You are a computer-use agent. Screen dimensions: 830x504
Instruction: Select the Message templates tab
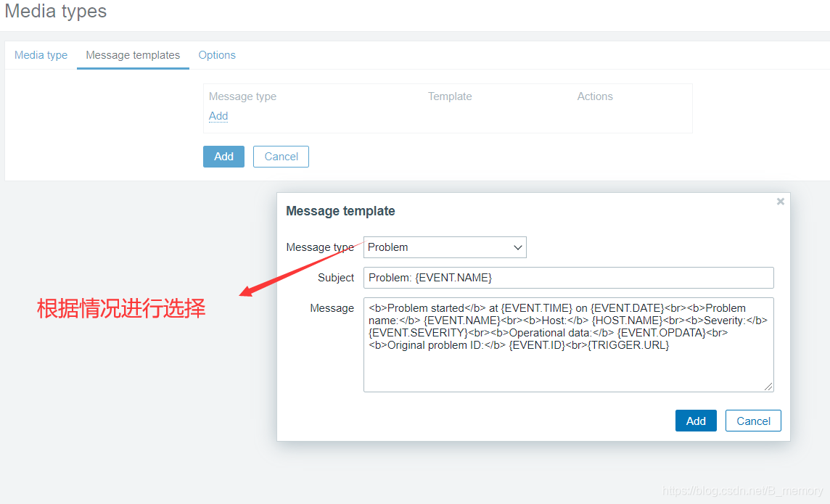(133, 55)
